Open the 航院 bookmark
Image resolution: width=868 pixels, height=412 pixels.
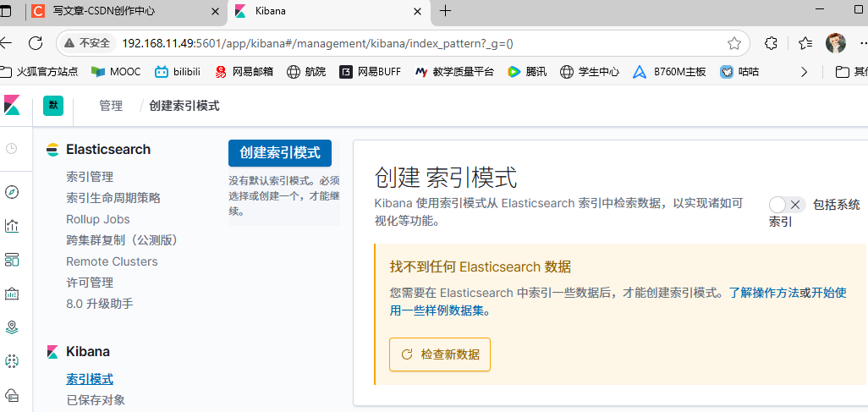tap(306, 71)
